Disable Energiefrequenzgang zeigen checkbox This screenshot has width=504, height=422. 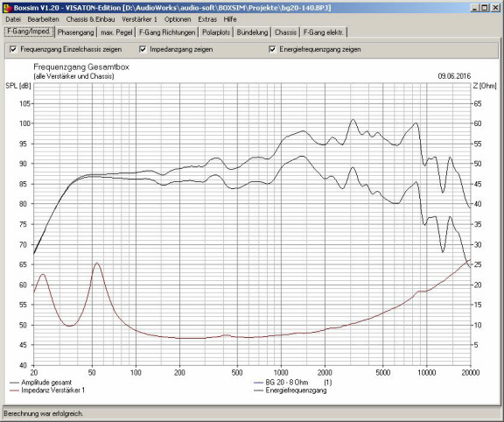(x=272, y=50)
